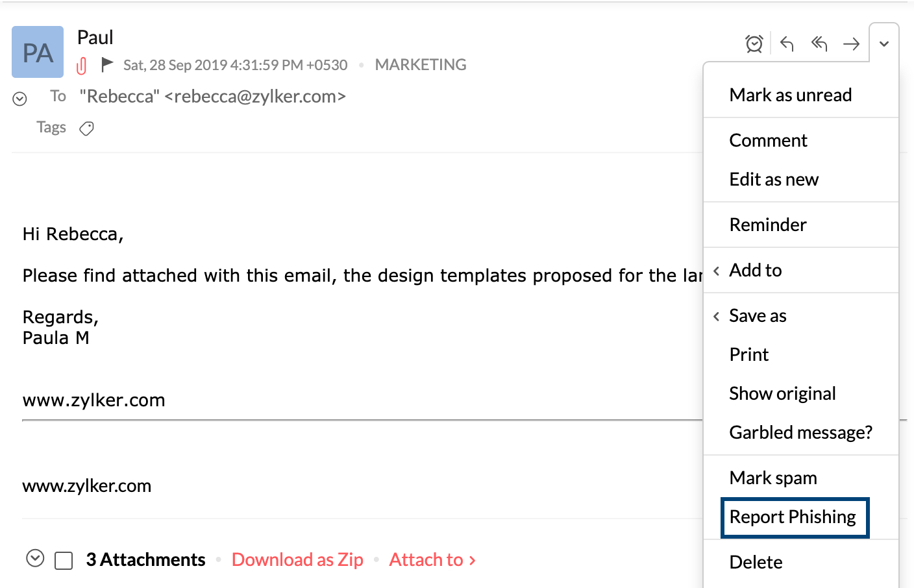Collapse the more actions dropdown arrow

coord(883,43)
